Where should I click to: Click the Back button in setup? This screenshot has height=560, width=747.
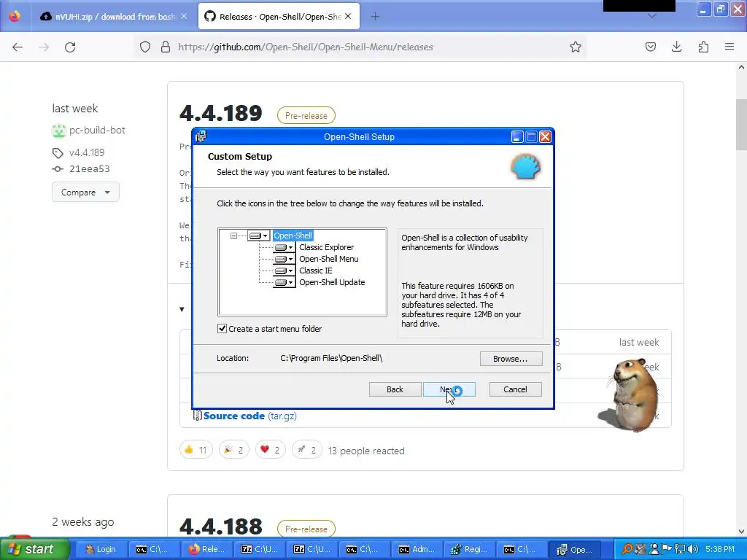click(395, 389)
